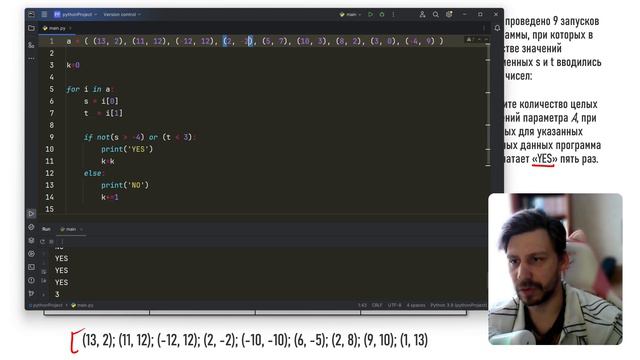Click pythonProject breadcrumb in status bar

pos(47,305)
